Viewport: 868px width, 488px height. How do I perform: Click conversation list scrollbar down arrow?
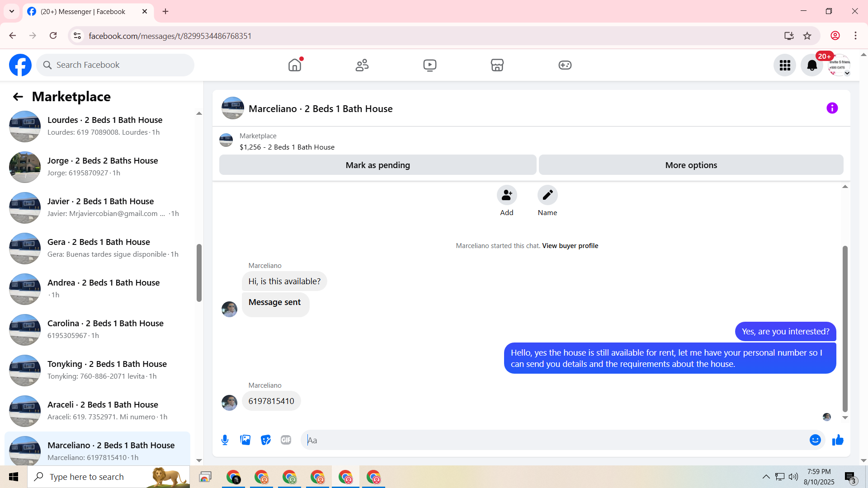coord(199,460)
